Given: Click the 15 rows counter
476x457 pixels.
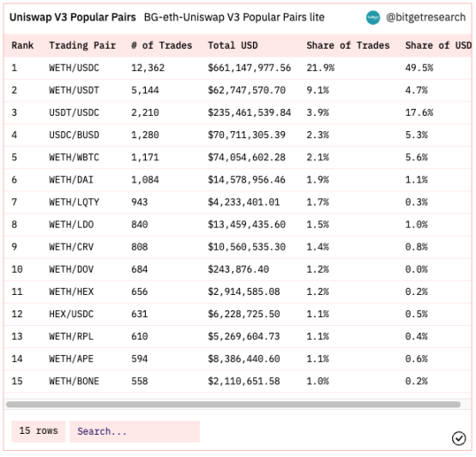Looking at the screenshot, I should click(x=39, y=431).
